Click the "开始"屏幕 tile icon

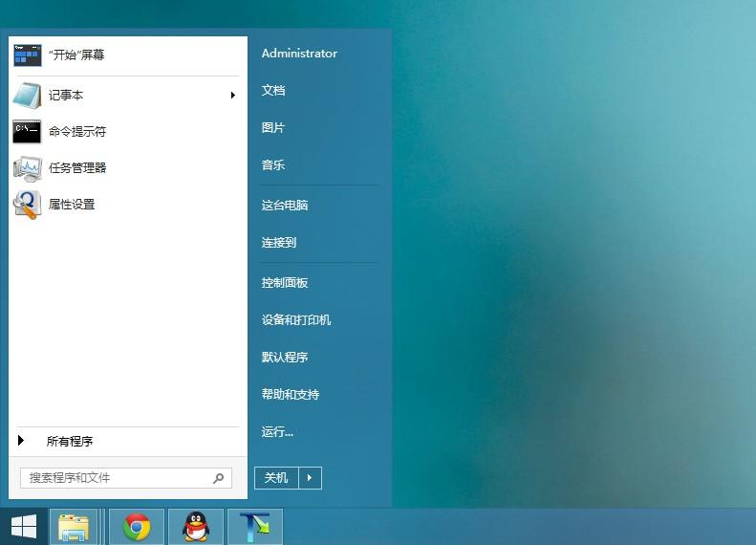(28, 55)
